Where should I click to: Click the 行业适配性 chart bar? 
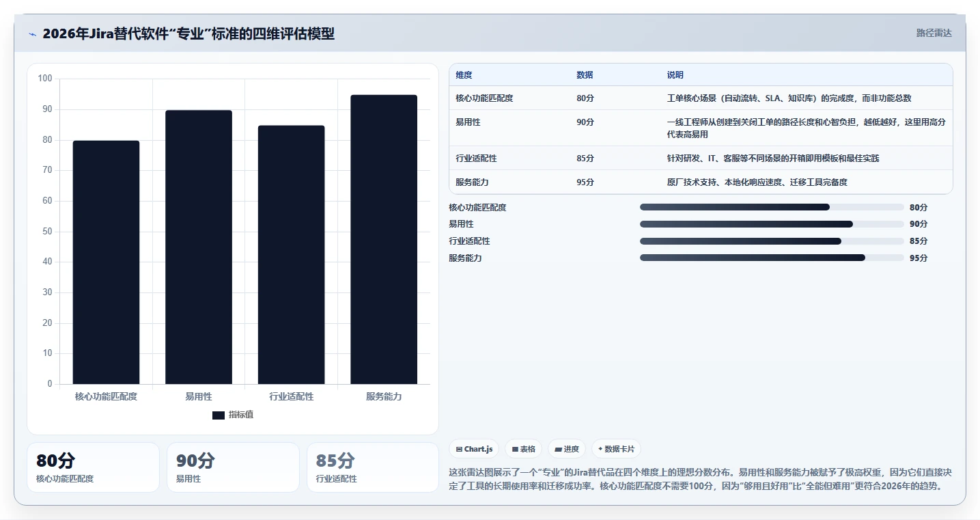[x=291, y=255]
